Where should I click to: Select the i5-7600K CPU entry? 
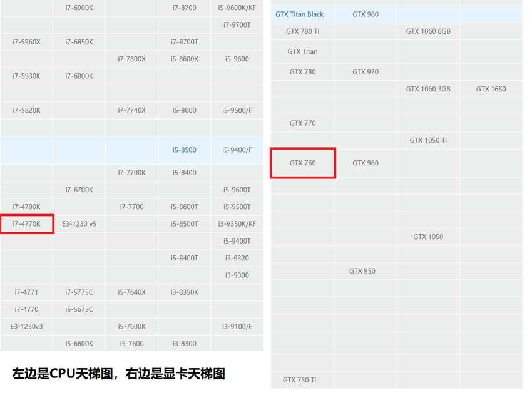[x=131, y=326]
